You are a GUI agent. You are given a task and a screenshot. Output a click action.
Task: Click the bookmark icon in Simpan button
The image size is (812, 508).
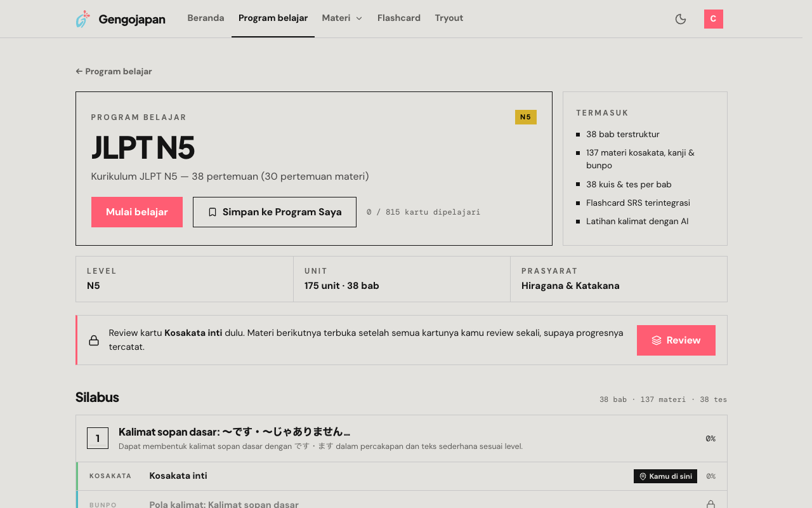213,212
